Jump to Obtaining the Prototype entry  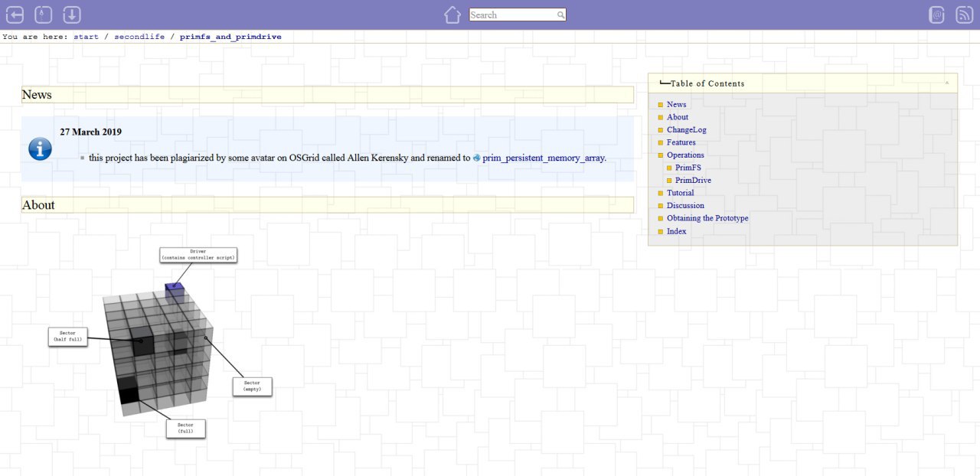point(707,218)
